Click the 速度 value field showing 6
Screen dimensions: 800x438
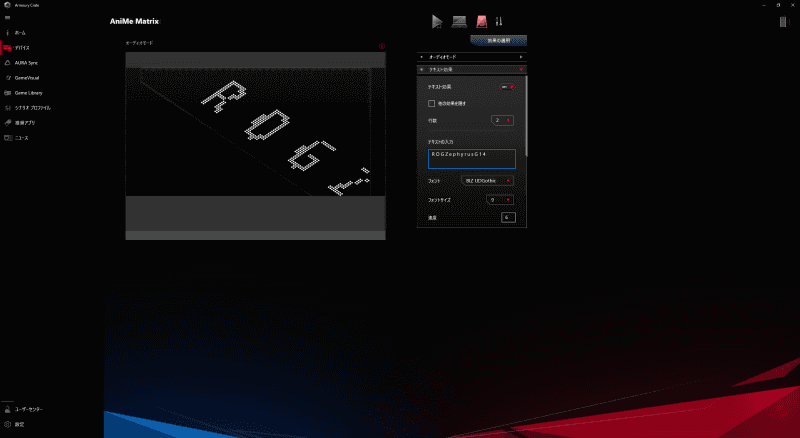pyautogui.click(x=508, y=218)
